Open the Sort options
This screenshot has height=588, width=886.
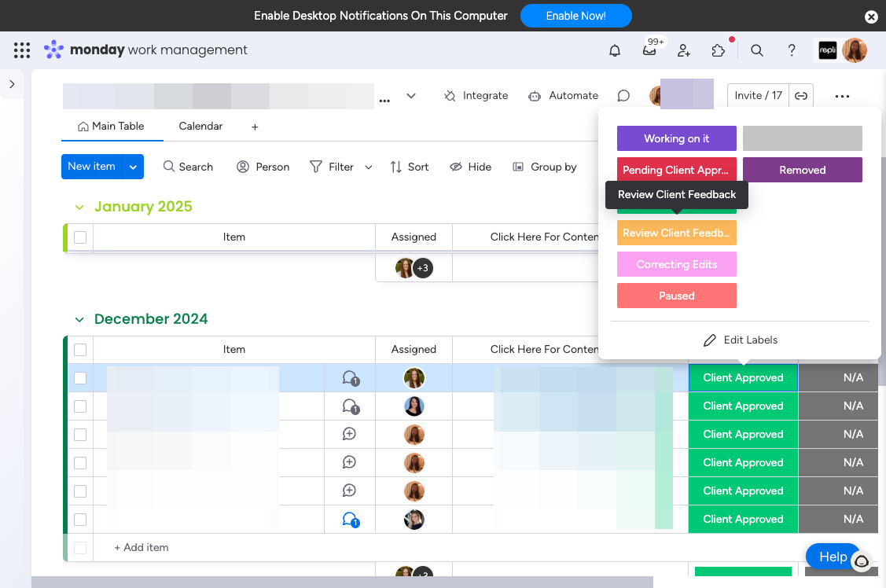click(410, 167)
